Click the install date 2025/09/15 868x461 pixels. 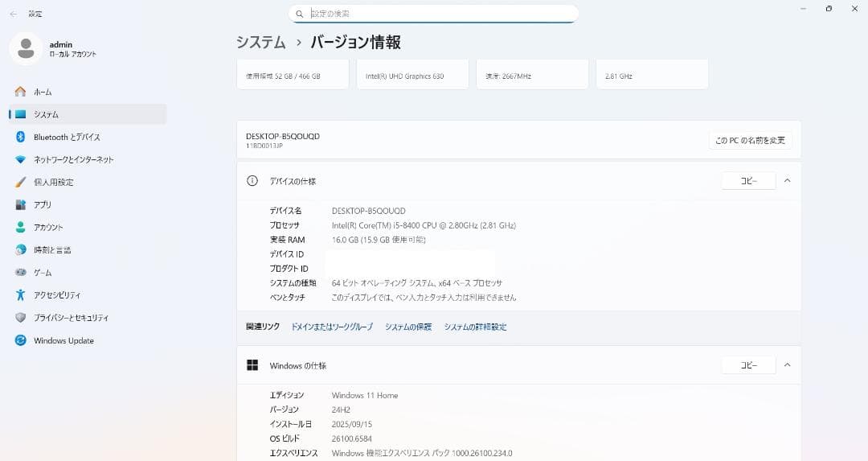coord(352,424)
